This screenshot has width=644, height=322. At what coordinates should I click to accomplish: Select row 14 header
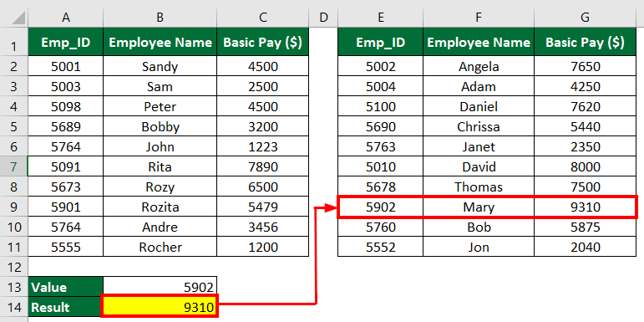point(13,307)
